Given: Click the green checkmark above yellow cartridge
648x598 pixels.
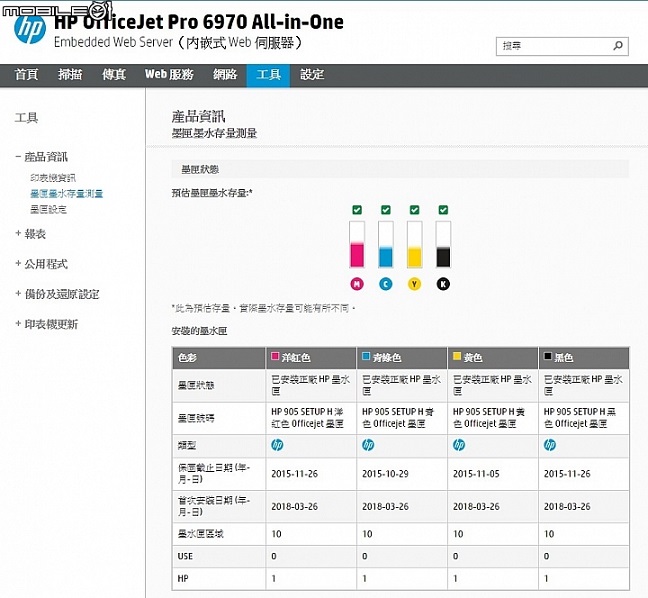Looking at the screenshot, I should point(415,210).
